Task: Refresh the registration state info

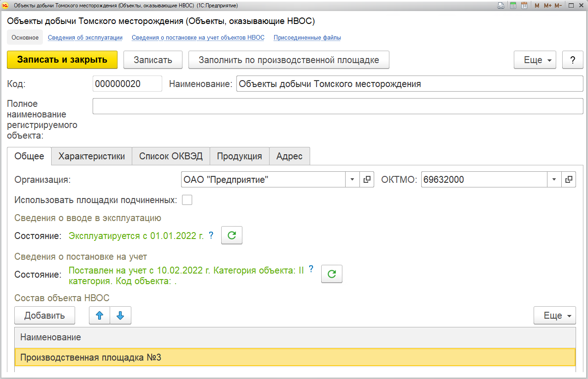Action: point(331,274)
